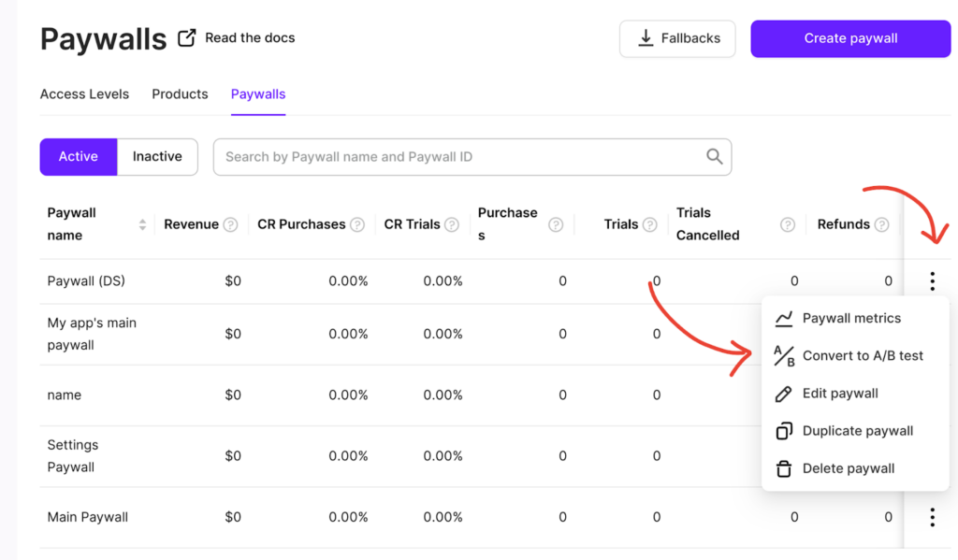Click the CR Trials help icon
The image size is (958, 560).
[452, 224]
